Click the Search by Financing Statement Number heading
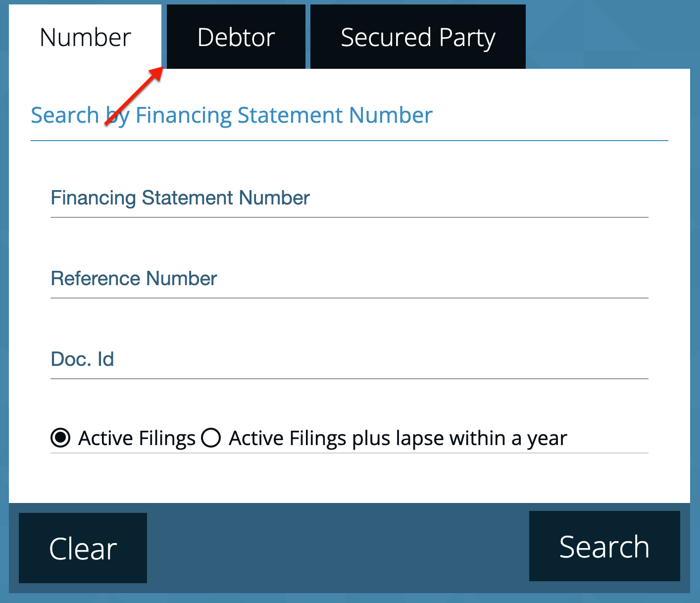 232,115
